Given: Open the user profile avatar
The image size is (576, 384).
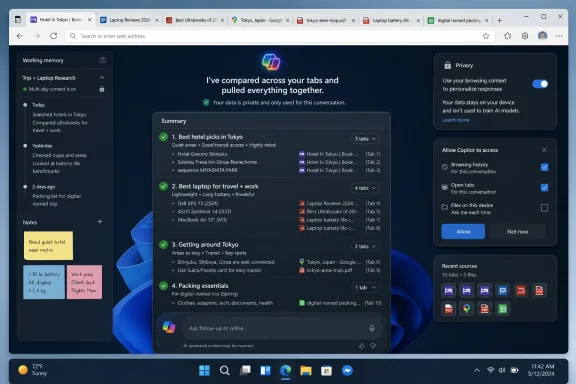Looking at the screenshot, I should coord(543,36).
